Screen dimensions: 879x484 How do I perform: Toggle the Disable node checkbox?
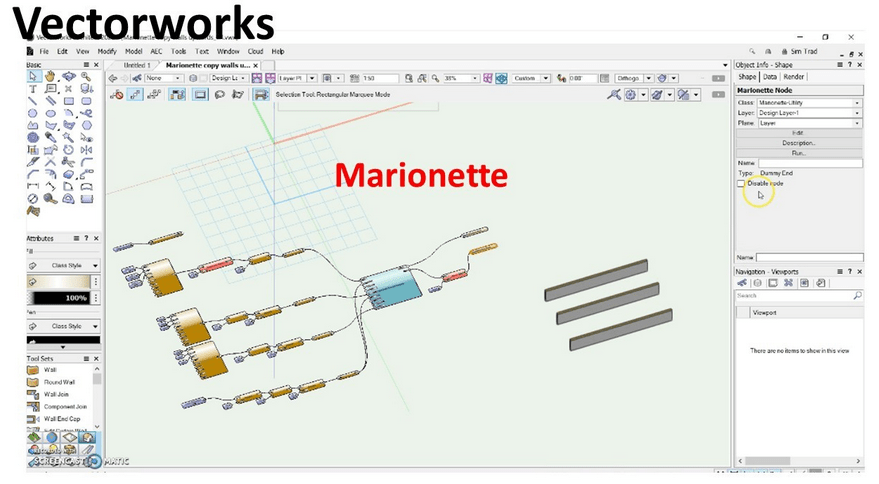click(741, 183)
